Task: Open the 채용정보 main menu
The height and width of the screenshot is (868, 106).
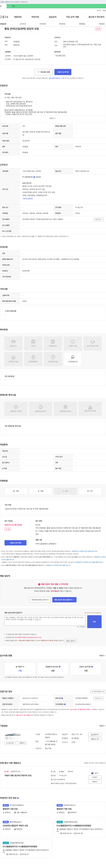Action: coord(18,17)
